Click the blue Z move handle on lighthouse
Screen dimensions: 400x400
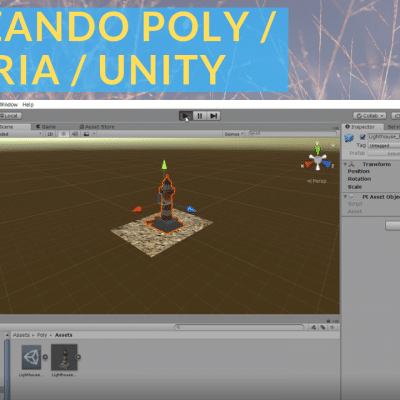(x=191, y=209)
